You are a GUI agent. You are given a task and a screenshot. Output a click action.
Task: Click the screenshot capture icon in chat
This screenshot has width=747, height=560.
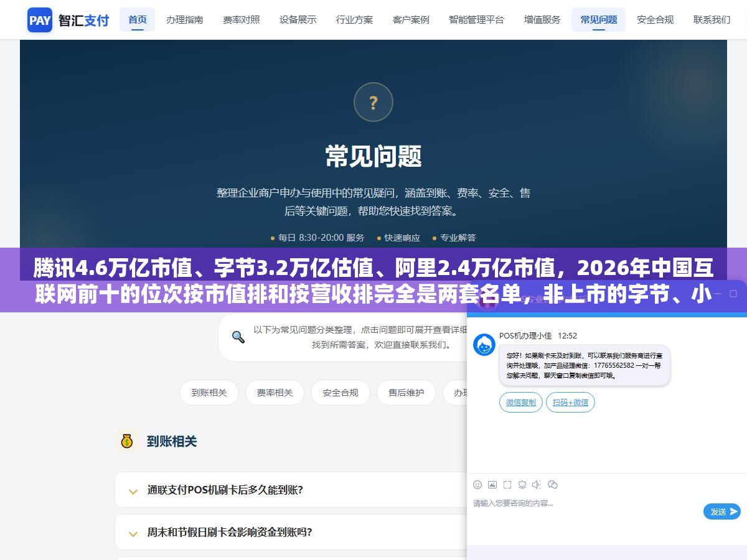507,484
